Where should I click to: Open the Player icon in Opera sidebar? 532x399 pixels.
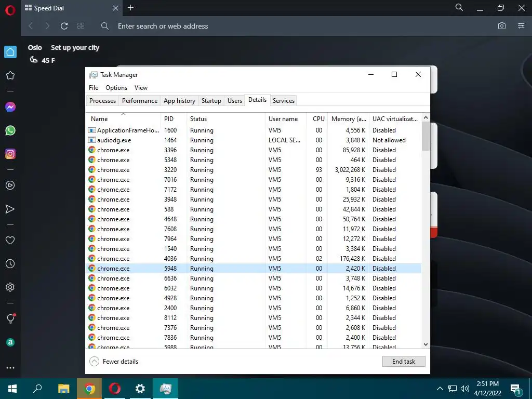click(x=10, y=185)
